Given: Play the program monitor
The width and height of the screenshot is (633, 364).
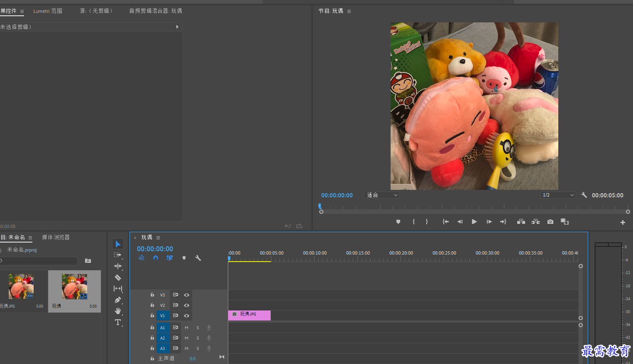Looking at the screenshot, I should (x=474, y=222).
